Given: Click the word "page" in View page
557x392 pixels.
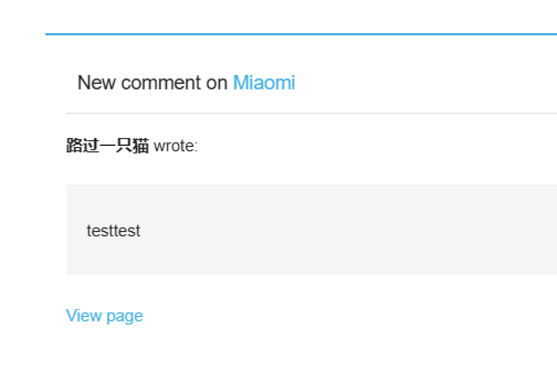Looking at the screenshot, I should pyautogui.click(x=125, y=316).
